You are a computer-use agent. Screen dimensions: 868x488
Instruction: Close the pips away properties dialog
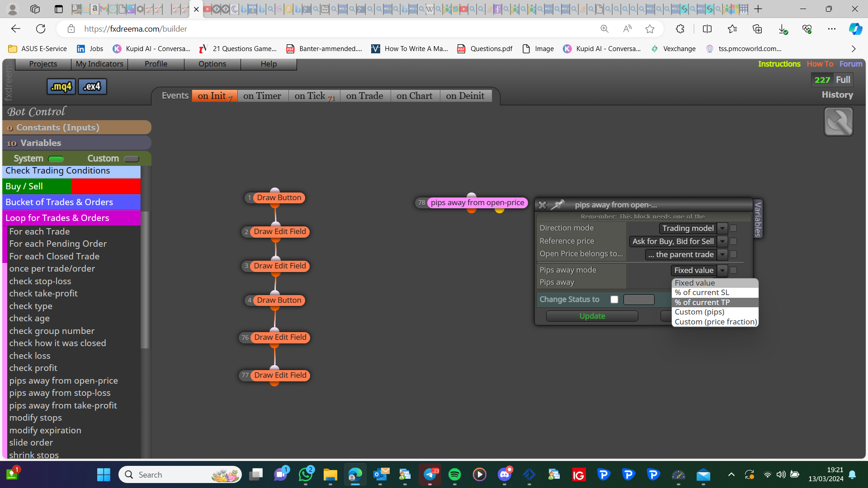point(542,205)
